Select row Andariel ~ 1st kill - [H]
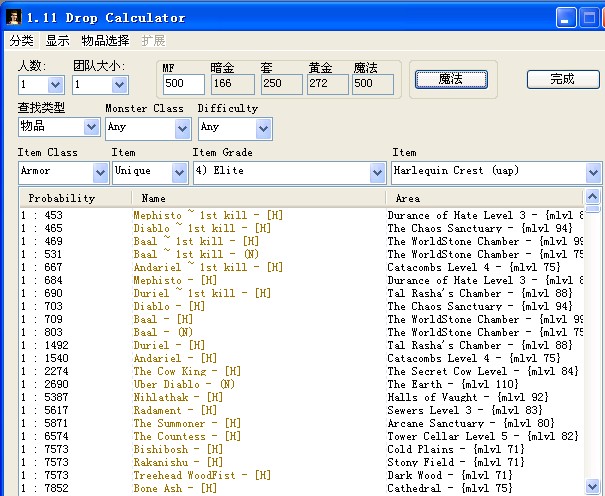605x496 pixels. [x=301, y=267]
